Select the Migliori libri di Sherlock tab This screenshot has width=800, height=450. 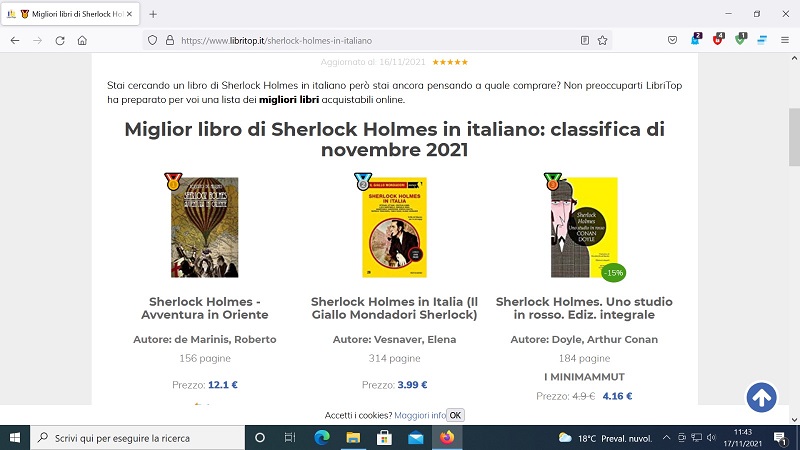click(70, 14)
